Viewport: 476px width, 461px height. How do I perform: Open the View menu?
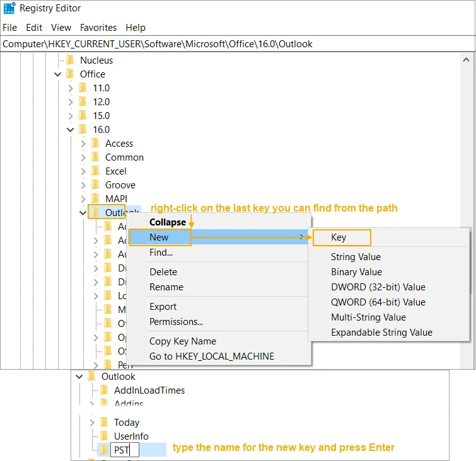61,28
